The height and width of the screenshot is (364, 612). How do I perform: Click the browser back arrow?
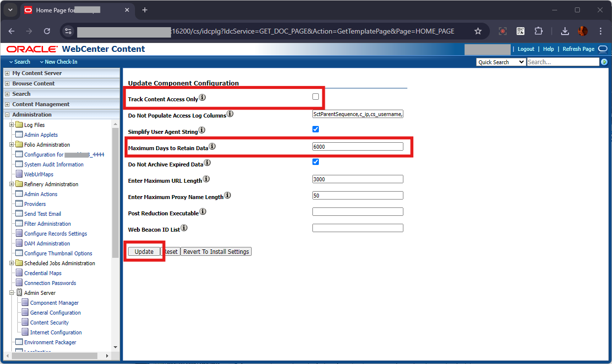pyautogui.click(x=11, y=31)
